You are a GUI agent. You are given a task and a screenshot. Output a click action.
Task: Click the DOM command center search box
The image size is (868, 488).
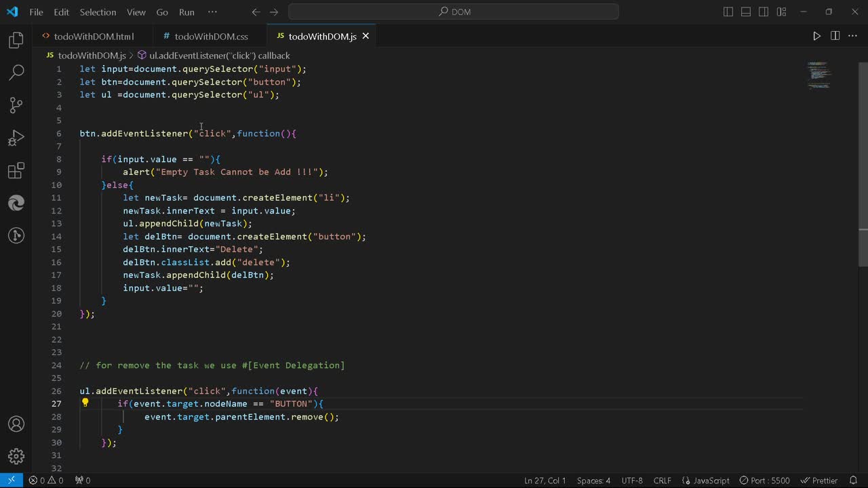tap(453, 12)
